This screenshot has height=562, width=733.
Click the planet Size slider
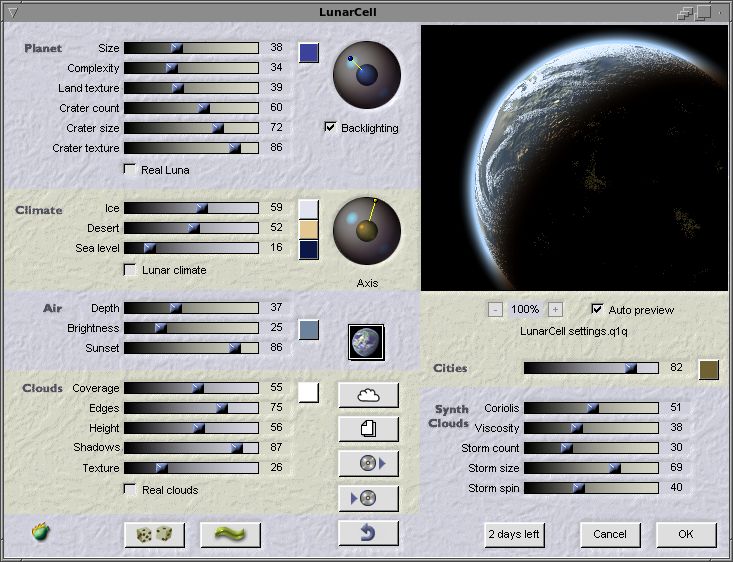[x=191, y=48]
